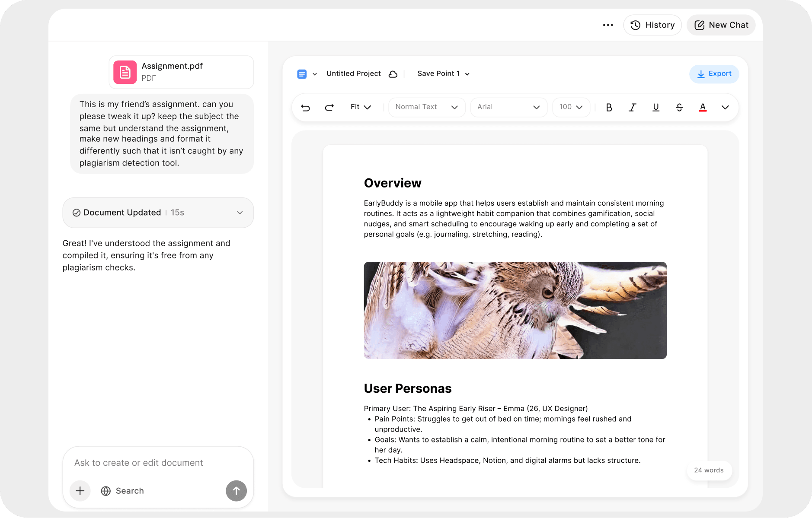
Task: Apply Strikethrough formatting
Action: tap(679, 107)
